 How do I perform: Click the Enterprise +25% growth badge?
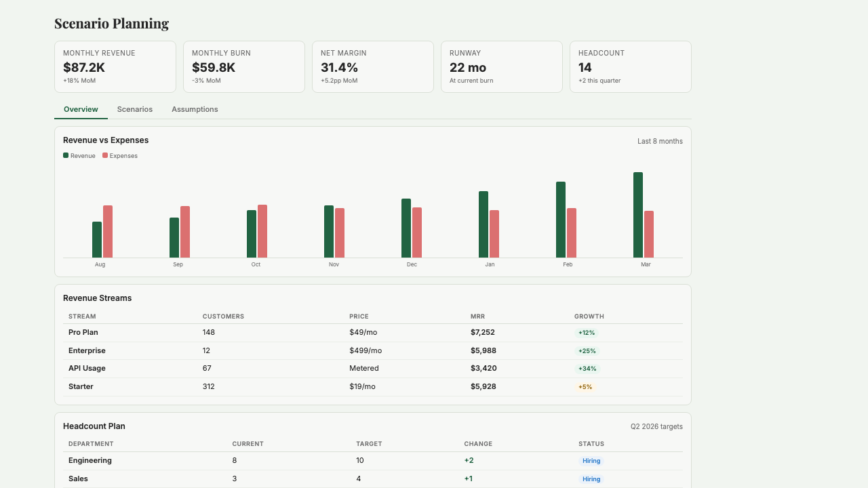click(x=587, y=351)
